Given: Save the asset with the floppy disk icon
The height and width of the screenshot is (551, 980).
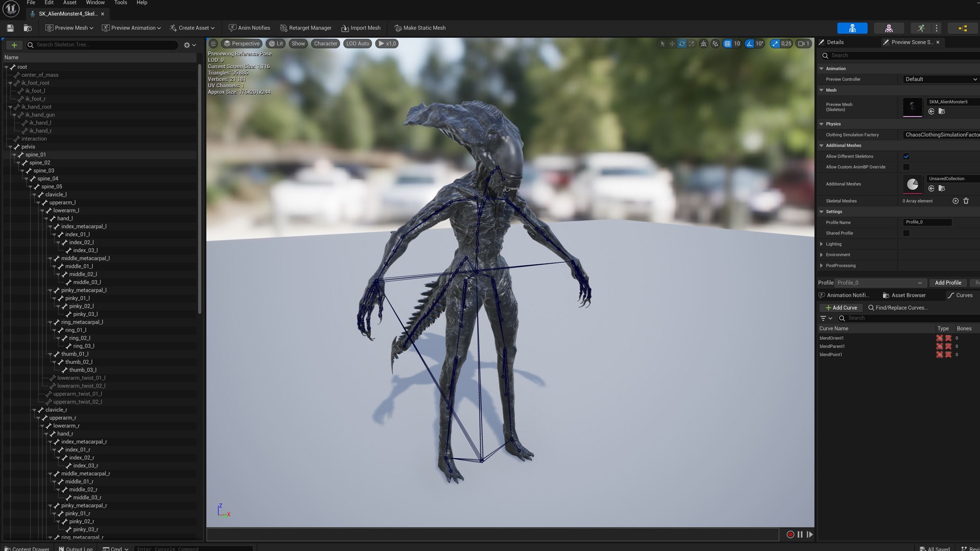Looking at the screenshot, I should tap(10, 28).
